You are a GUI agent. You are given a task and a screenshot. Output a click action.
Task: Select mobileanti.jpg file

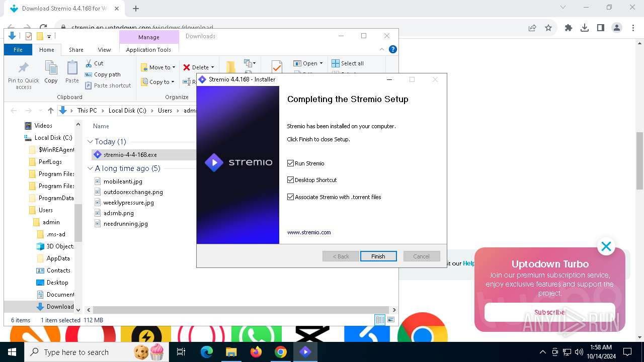(x=123, y=182)
